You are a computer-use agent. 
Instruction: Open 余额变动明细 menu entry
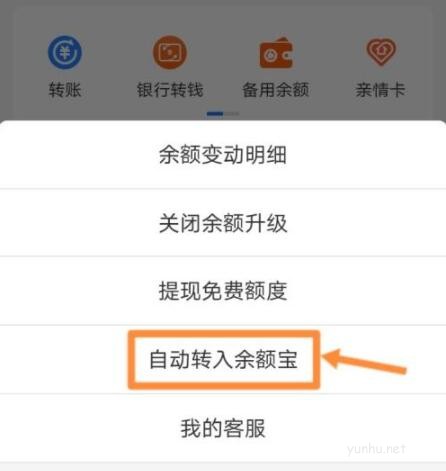click(x=223, y=155)
